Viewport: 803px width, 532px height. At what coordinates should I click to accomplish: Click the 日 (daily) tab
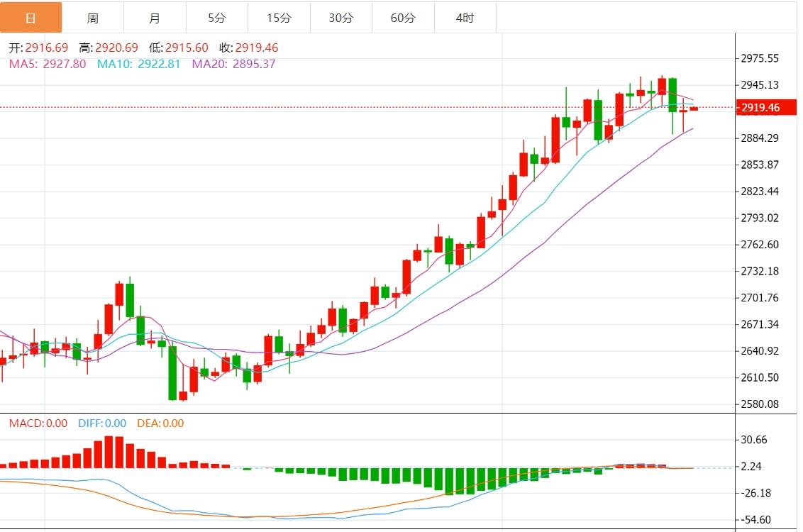tap(31, 18)
